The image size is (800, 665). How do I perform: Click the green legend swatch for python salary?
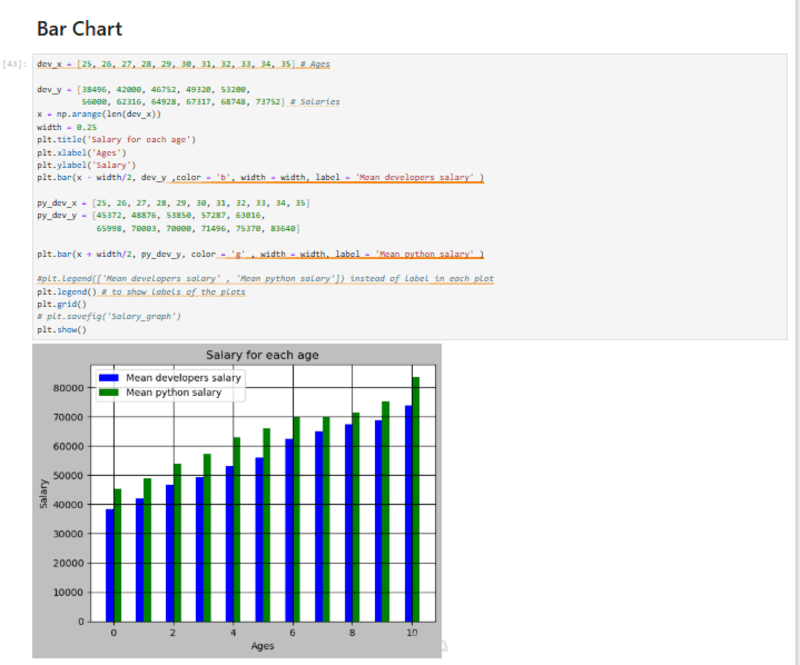point(109,392)
